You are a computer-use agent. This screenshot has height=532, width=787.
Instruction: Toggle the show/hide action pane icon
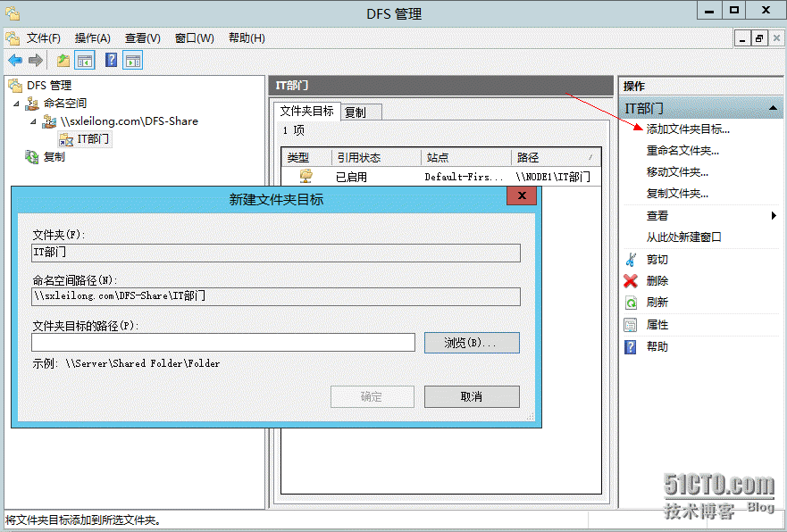coord(133,61)
